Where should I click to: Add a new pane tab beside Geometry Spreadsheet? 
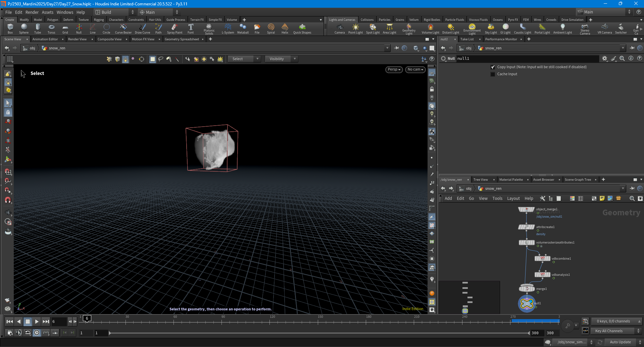click(210, 39)
